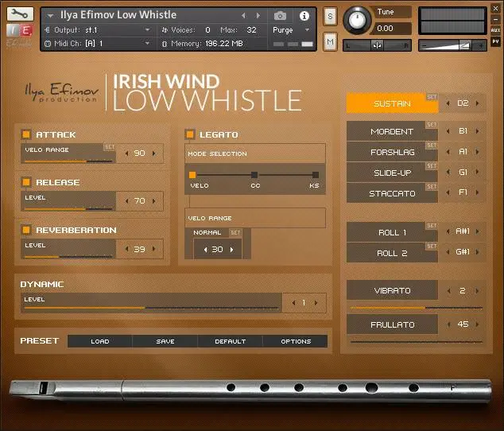This screenshot has height=431, width=504.
Task: Shift Mordent keyswitch down from B1
Action: [x=448, y=131]
